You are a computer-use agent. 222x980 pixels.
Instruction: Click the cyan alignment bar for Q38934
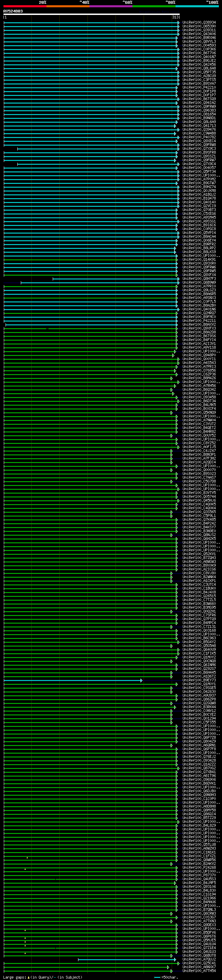tap(92, 23)
